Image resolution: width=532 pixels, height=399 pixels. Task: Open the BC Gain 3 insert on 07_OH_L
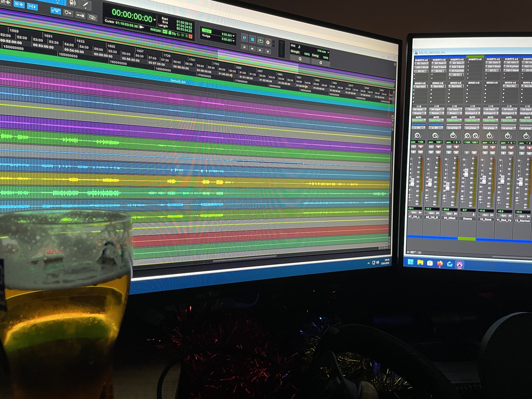422,63
